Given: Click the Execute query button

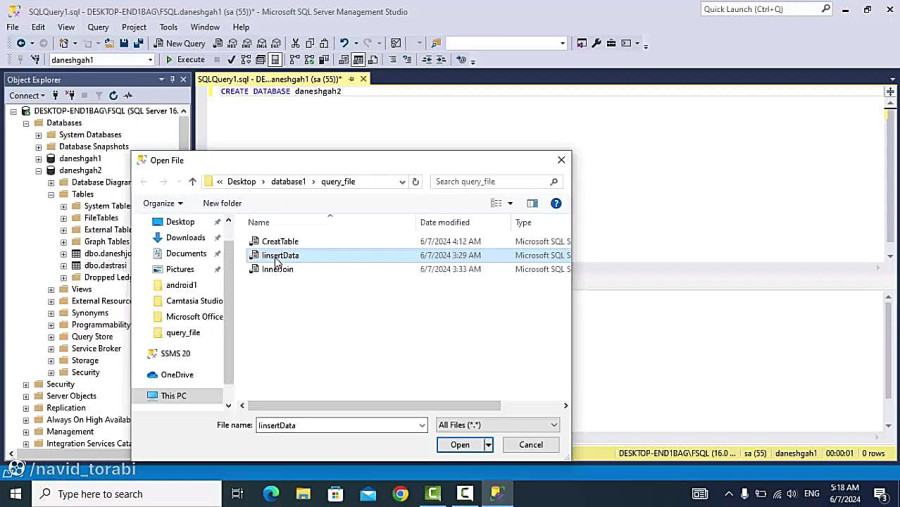Looking at the screenshot, I should [x=185, y=59].
